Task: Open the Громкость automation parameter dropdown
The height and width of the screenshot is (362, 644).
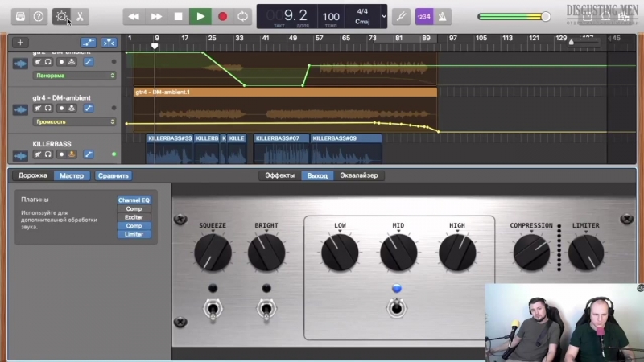Action: pyautogui.click(x=74, y=122)
